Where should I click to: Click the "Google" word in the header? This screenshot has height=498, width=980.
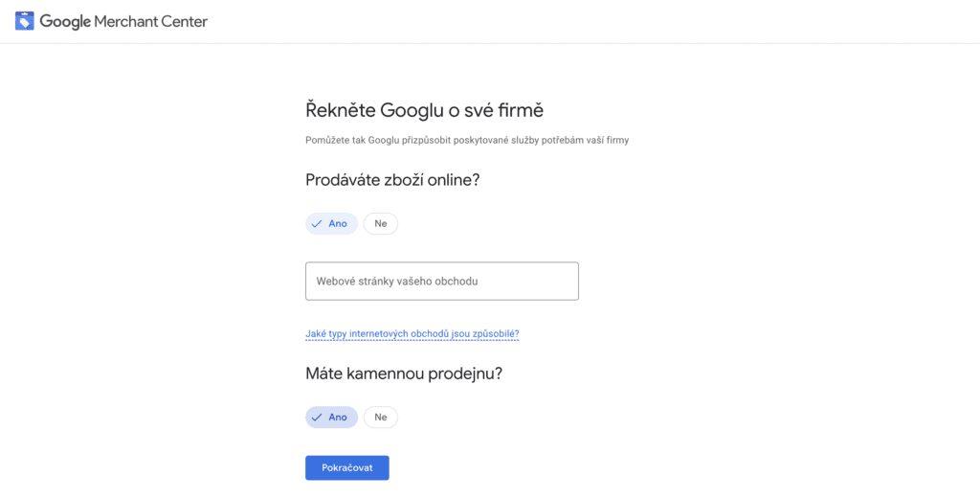tap(65, 21)
